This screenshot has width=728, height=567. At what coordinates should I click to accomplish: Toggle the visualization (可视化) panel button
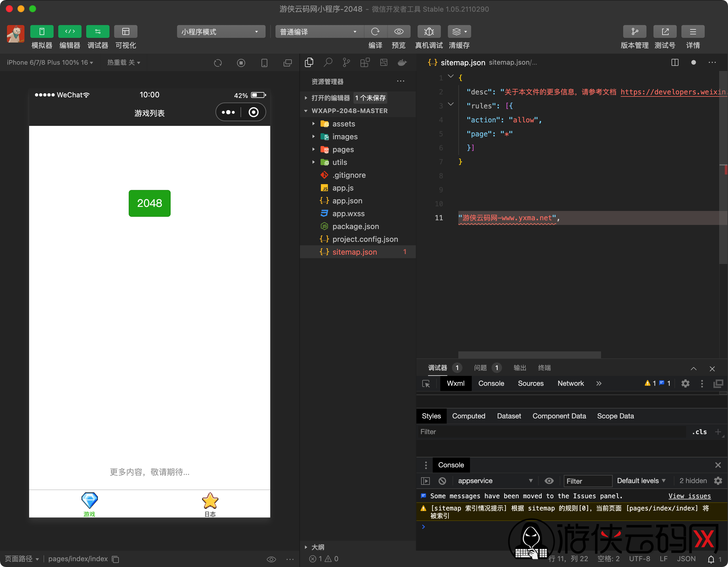(126, 32)
